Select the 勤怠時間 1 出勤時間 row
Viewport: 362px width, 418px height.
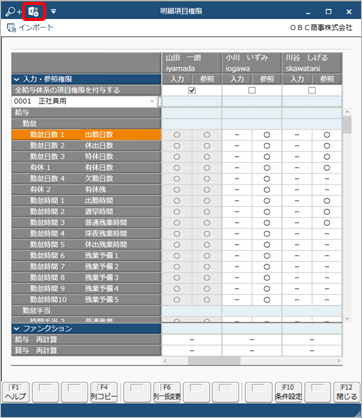[86, 201]
